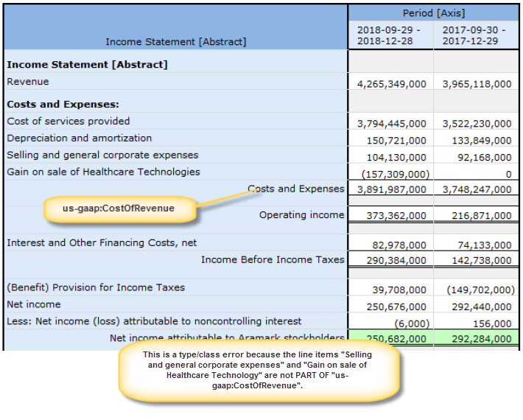Click value (149,702,000)
This screenshot has height=420, width=523.
(x=480, y=290)
